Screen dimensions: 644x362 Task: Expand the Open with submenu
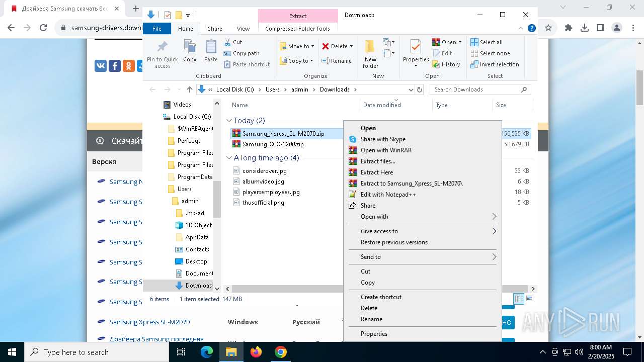tap(494, 217)
